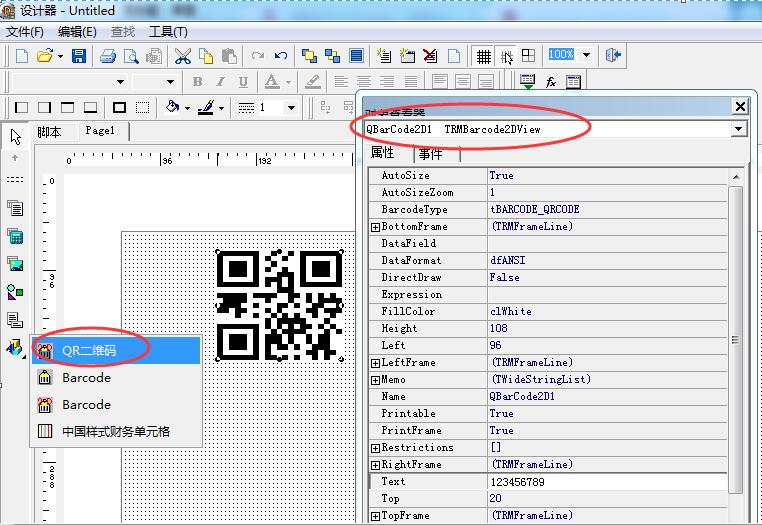762x525 pixels.
Task: Expand the TopFrame property
Action: click(x=375, y=516)
